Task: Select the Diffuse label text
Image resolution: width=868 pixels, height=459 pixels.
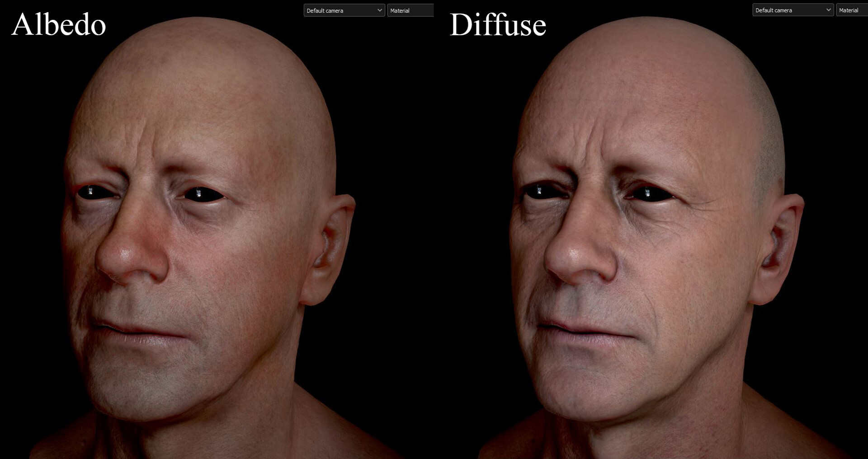Action: [497, 25]
